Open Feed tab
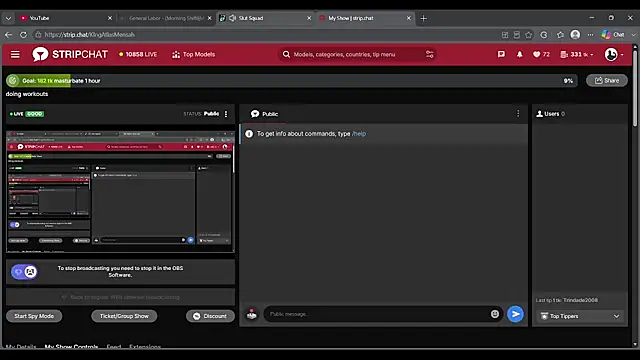 pos(114,347)
